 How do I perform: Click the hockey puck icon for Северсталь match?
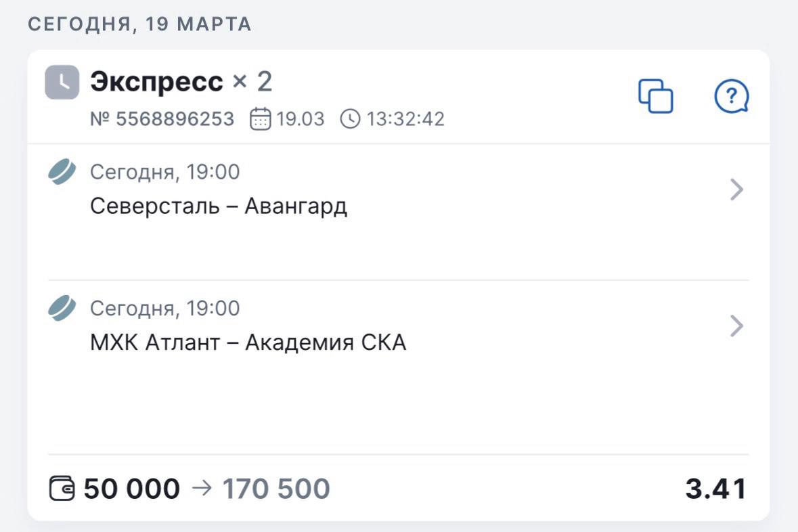coord(62,172)
